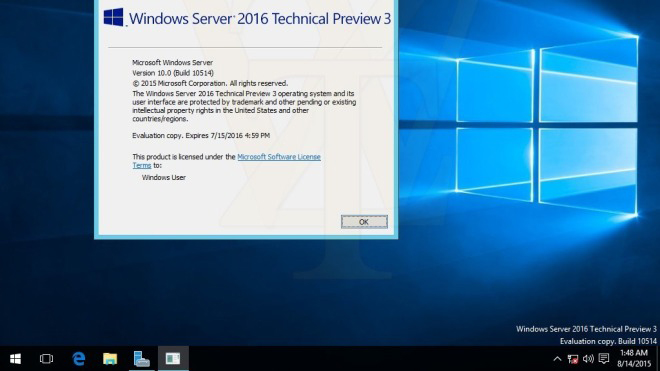Click the '© 2015 Microsoft Corporation' line
This screenshot has width=660, height=371.
click(210, 83)
